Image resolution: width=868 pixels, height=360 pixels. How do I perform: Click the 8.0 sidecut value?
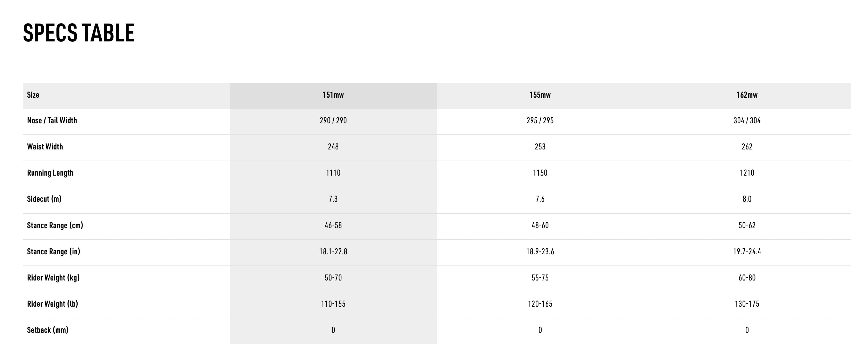pyautogui.click(x=747, y=199)
